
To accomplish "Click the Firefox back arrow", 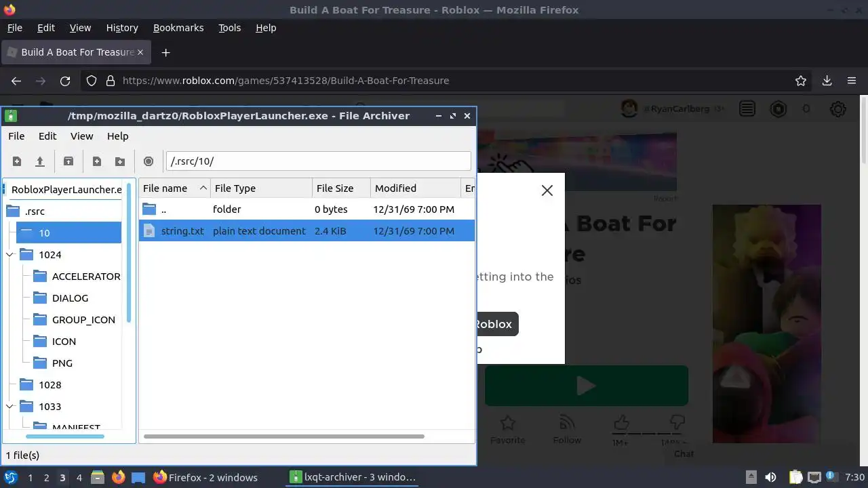I will [x=16, y=81].
